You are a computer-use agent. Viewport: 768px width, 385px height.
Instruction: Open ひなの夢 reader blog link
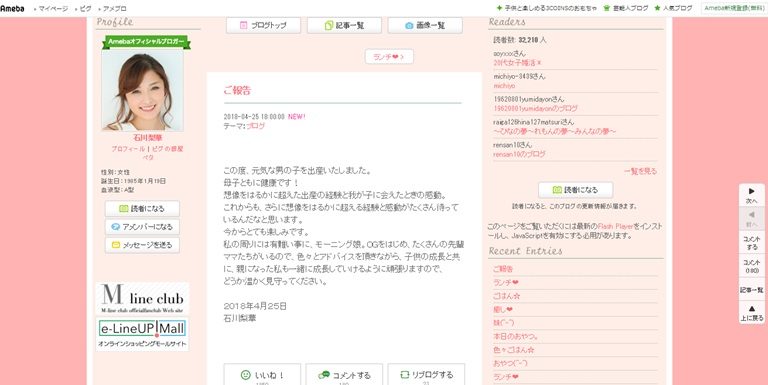coord(554,131)
